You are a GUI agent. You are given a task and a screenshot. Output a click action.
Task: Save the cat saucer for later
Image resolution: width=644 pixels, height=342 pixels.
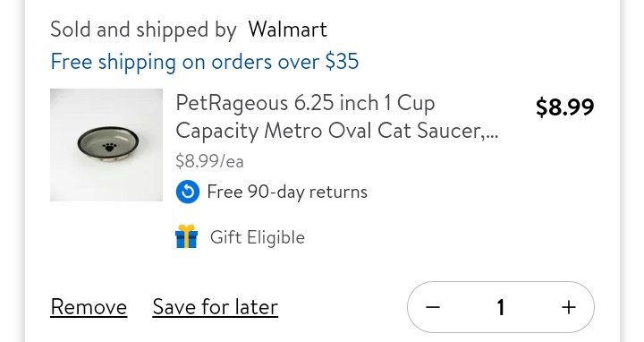216,307
